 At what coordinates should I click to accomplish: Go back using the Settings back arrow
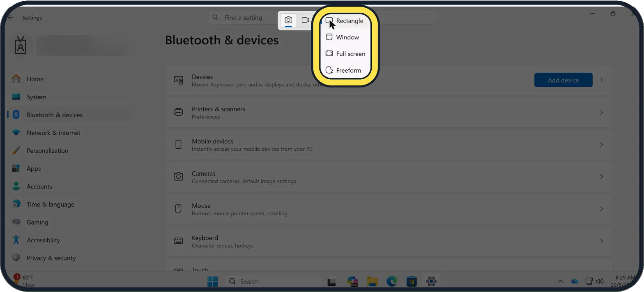tap(11, 18)
